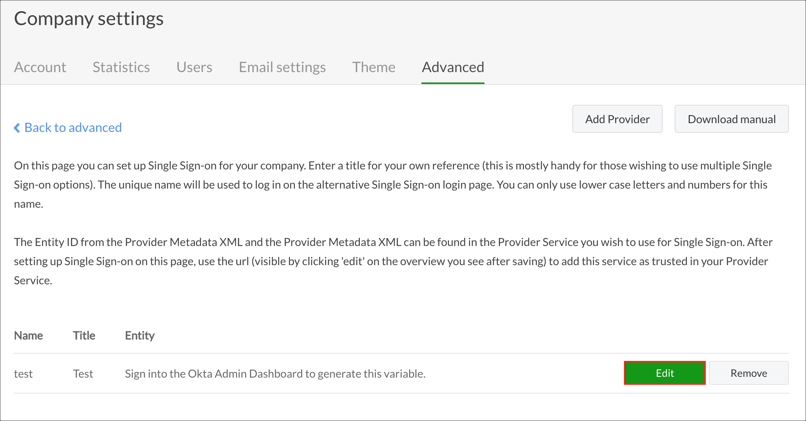Click the Okta Admin Dashboard entity text
806x421 pixels.
point(275,374)
